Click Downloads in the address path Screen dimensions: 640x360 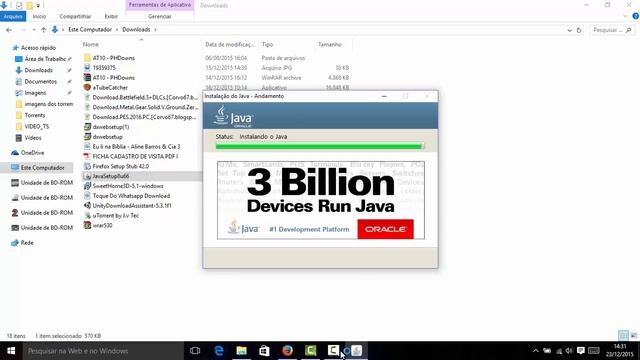pos(136,30)
